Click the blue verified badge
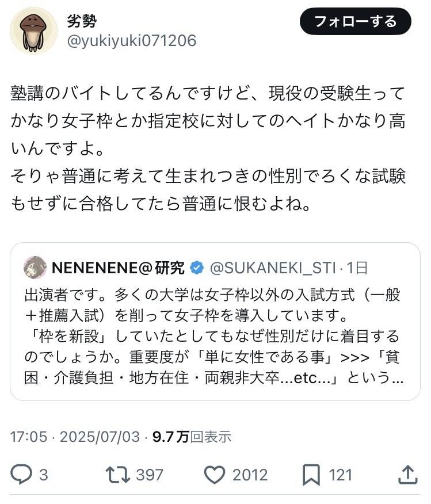 click(196, 268)
